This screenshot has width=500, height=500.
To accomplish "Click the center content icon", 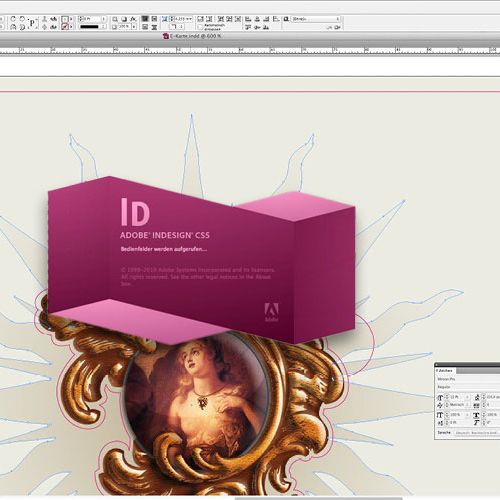I will pos(238,19).
